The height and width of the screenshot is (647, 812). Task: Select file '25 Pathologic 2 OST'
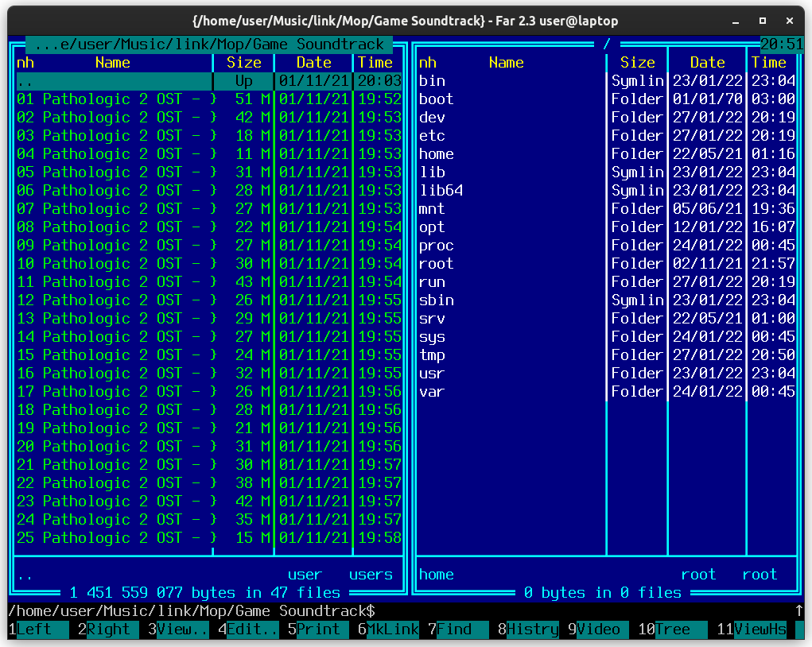209,538
